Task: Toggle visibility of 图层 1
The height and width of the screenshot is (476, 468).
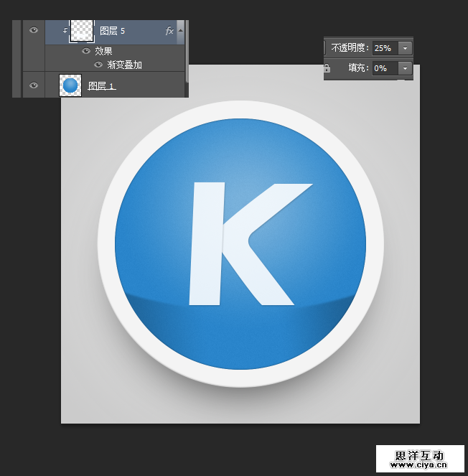Action: click(33, 86)
